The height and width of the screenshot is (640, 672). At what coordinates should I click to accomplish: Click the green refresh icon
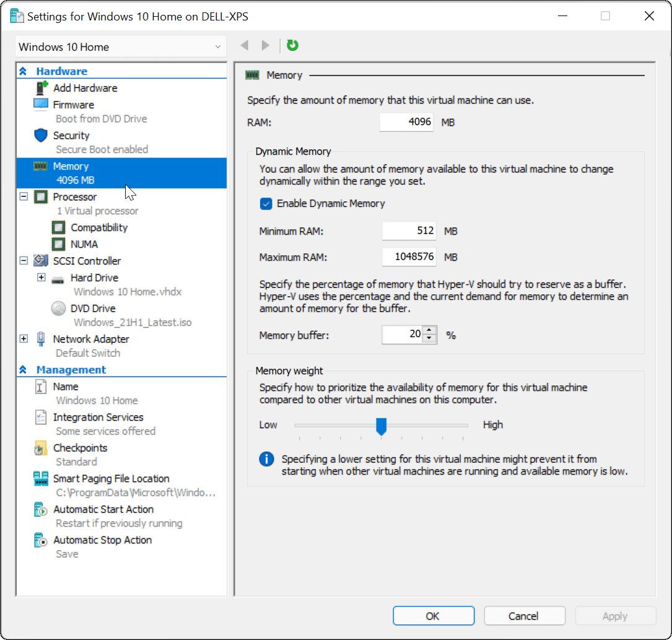click(292, 45)
